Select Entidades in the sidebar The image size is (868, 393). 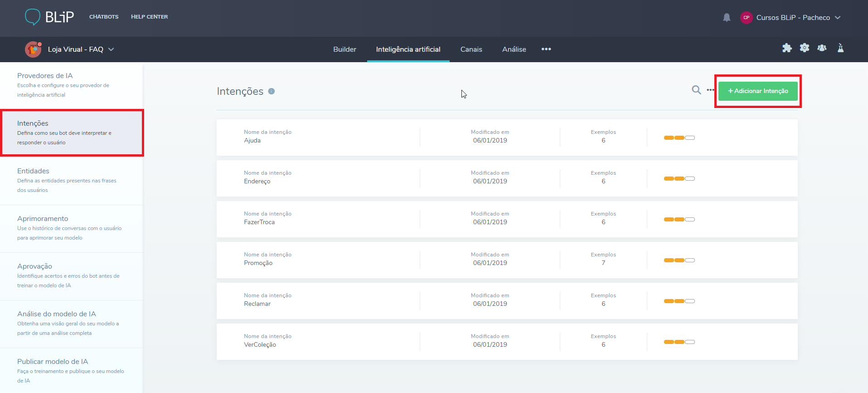(x=33, y=171)
